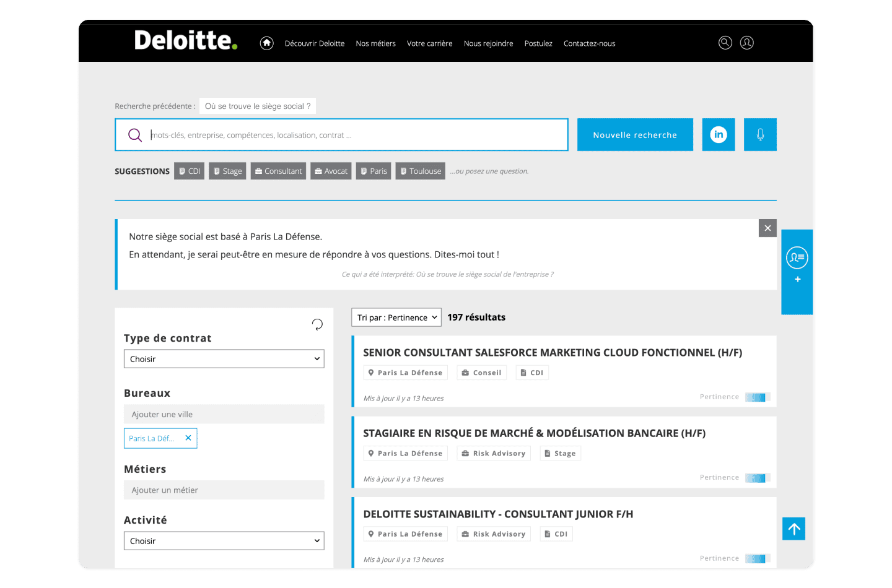The image size is (892, 588).
Task: Remove the Paris La Déf... office filter
Action: point(188,438)
